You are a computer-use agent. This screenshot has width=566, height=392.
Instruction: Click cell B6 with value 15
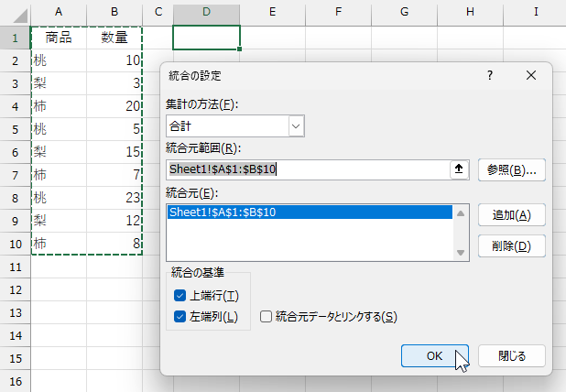click(114, 152)
